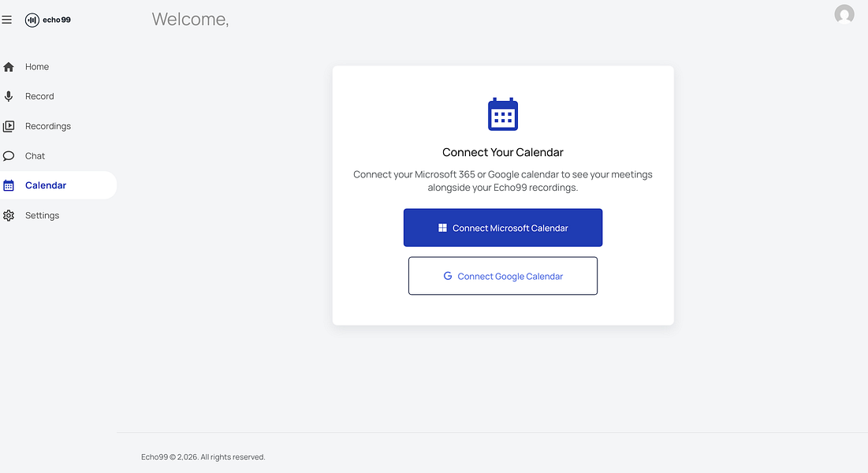This screenshot has width=868, height=473.
Task: Click Connect Google Calendar button
Action: (503, 276)
